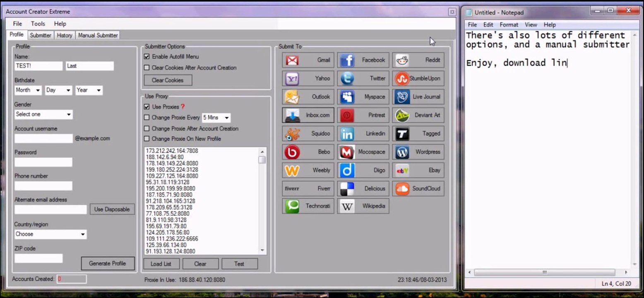Select the Reddit alien icon

click(402, 60)
